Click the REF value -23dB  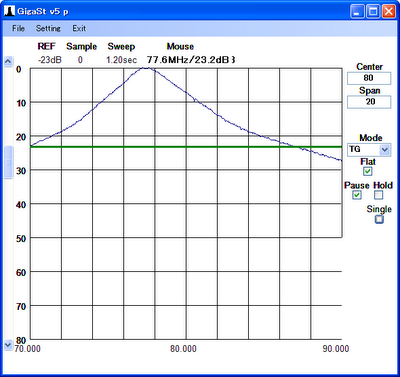[49, 60]
